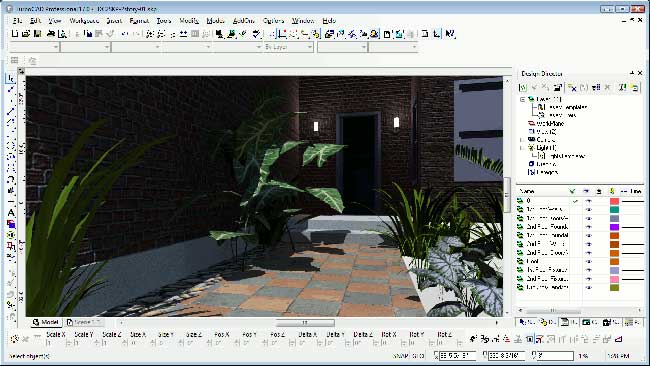Screen dimensions: 650x366
Task: Toggle eye on the purple swatch layer row
Action: click(588, 227)
